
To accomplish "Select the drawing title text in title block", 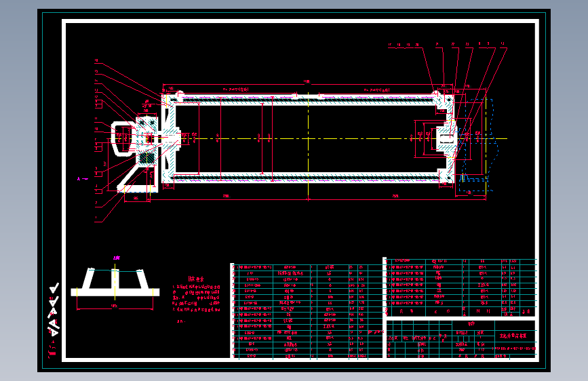I will coord(513,336).
